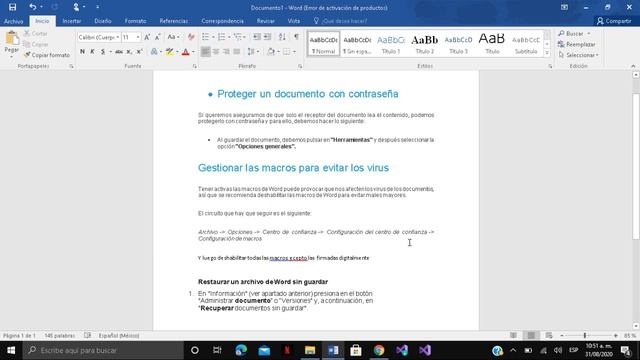The width and height of the screenshot is (640, 360).
Task: Open the text effects button
Action: [154, 51]
